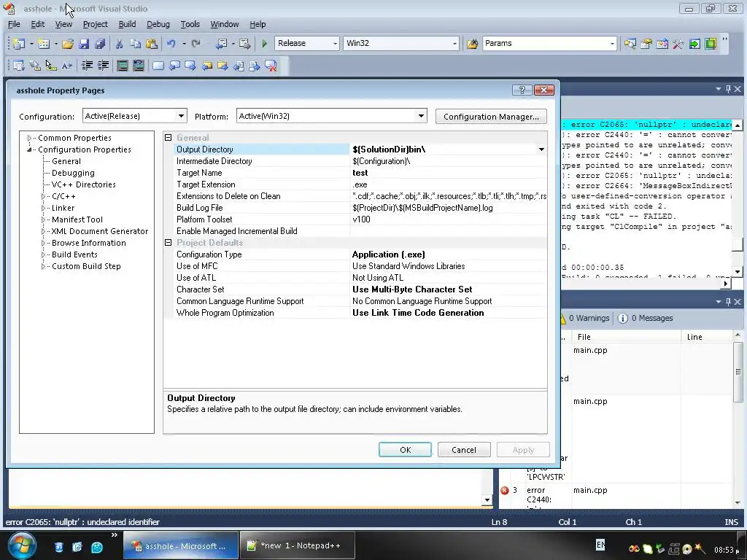Open the View menu
Image resolution: width=747 pixels, height=560 pixels.
63,24
